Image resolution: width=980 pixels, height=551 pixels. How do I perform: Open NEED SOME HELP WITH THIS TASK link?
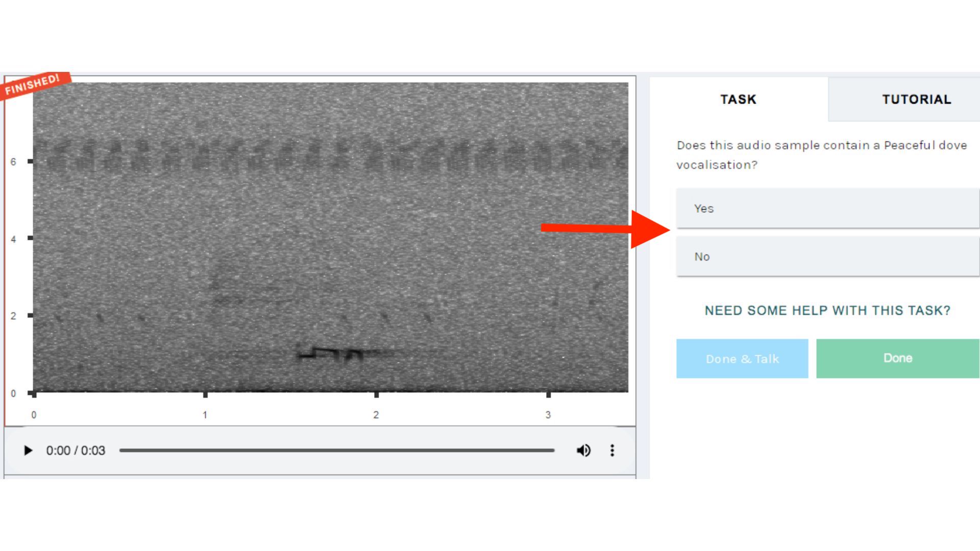(827, 311)
